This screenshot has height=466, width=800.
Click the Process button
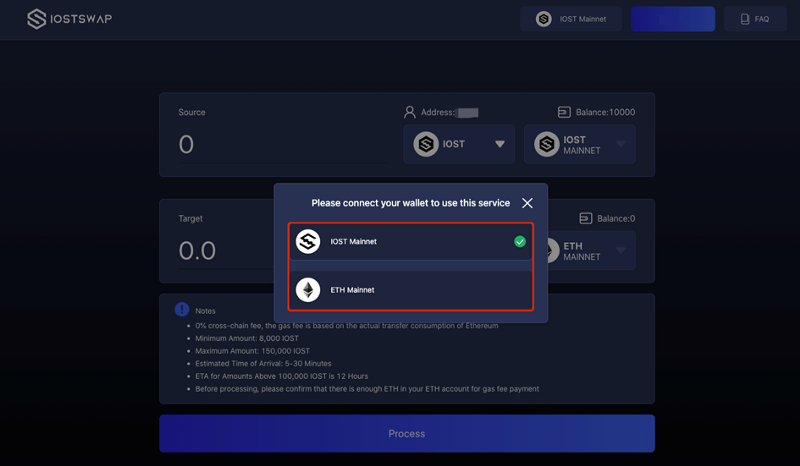coord(407,433)
